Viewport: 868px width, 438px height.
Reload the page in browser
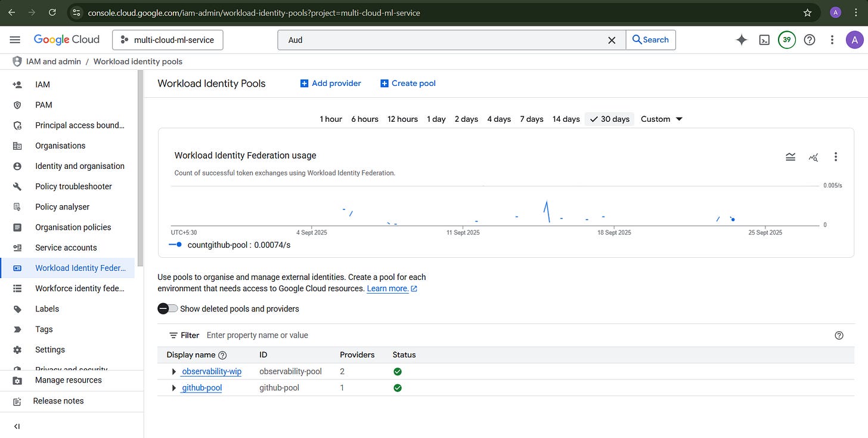(x=52, y=12)
